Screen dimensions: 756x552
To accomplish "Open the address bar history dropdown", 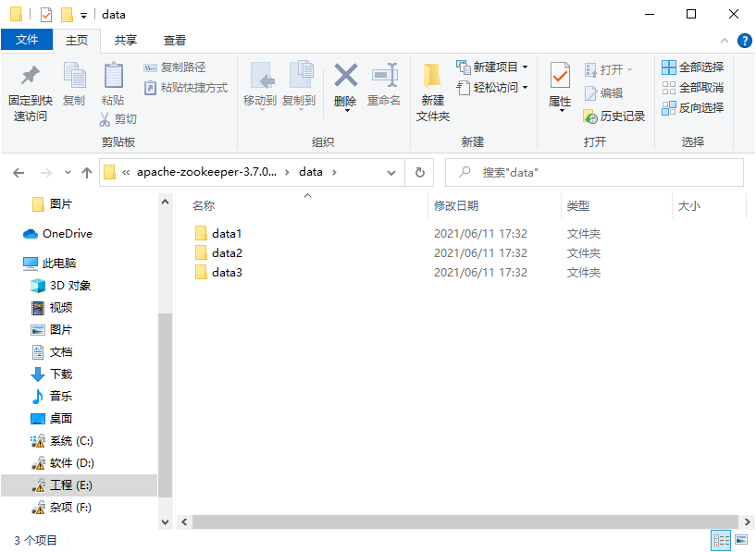I will pyautogui.click(x=391, y=172).
